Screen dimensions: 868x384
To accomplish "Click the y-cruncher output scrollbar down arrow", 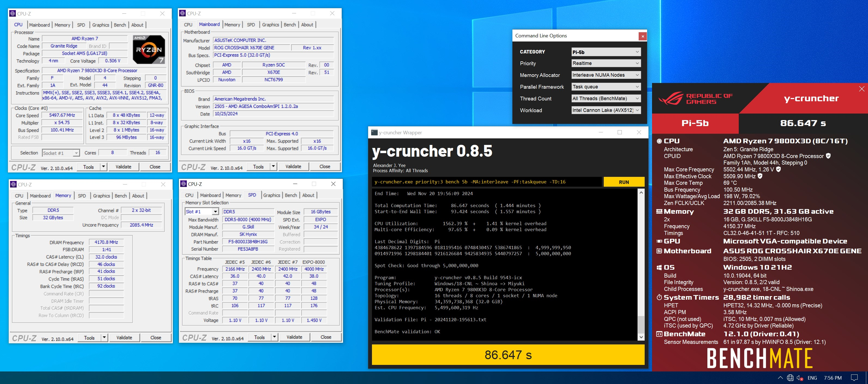I will pos(641,337).
